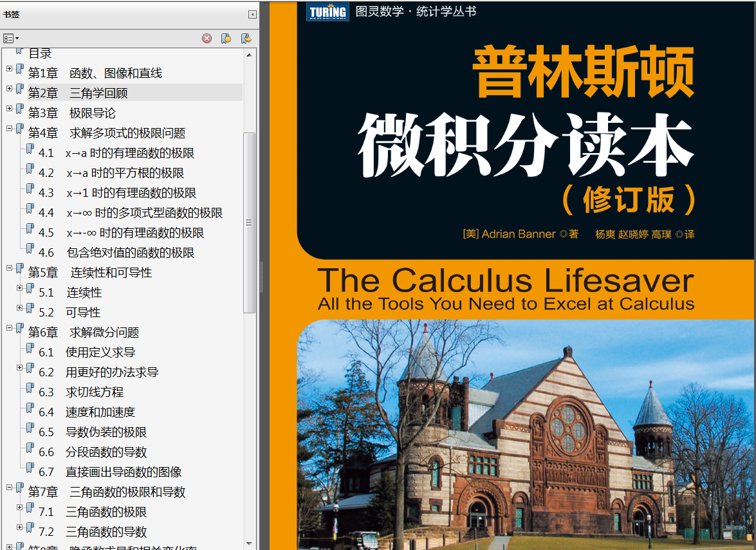Jump to 第7章 三角函数的极限和导数
756x550 pixels.
click(107, 492)
